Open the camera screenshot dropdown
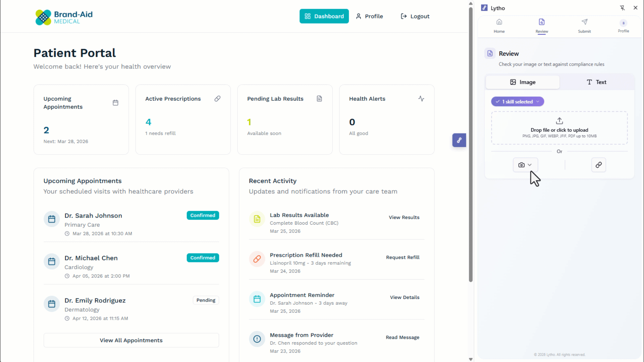Viewport: 644px width, 362px height. 525,165
